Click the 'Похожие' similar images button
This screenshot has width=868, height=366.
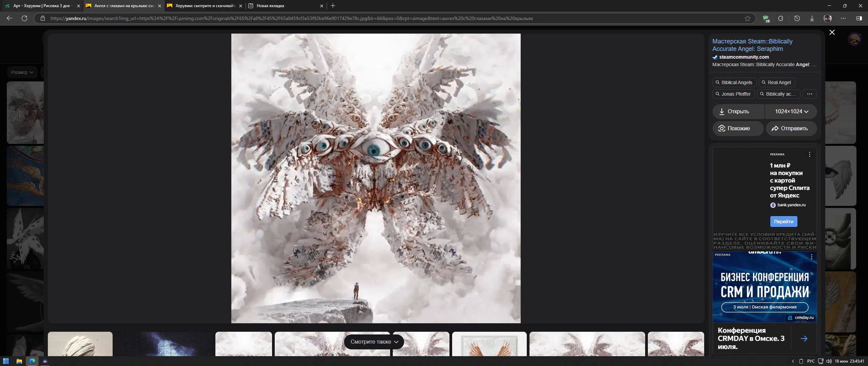point(738,129)
